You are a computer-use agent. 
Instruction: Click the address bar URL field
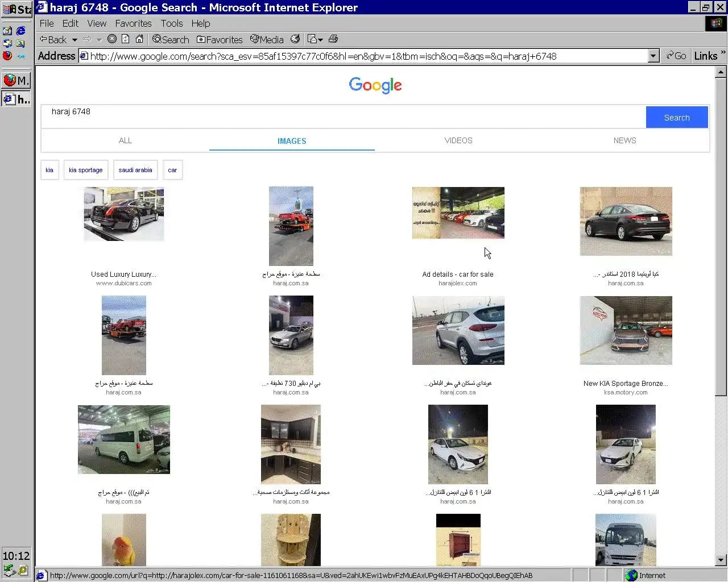(368, 56)
